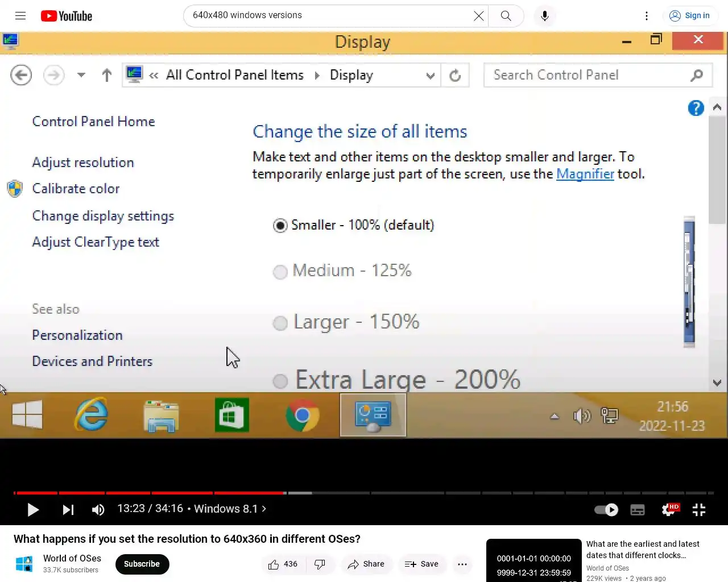The width and height of the screenshot is (728, 582).
Task: Expand the breadcrumb arrow after All Control Panel Items
Action: click(317, 76)
